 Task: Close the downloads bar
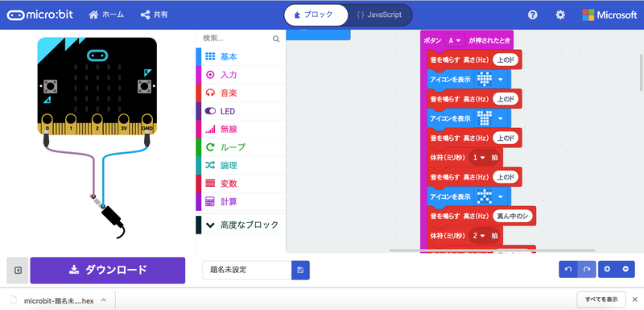tap(635, 299)
